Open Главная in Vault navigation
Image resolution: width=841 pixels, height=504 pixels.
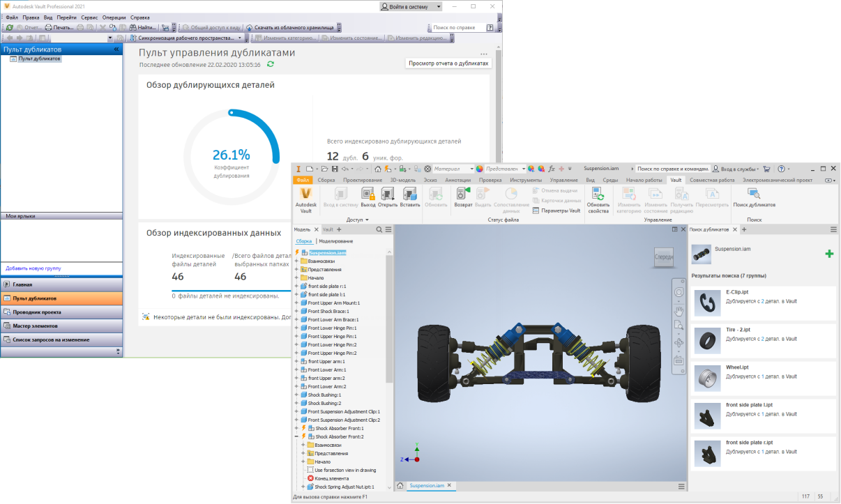(61, 284)
